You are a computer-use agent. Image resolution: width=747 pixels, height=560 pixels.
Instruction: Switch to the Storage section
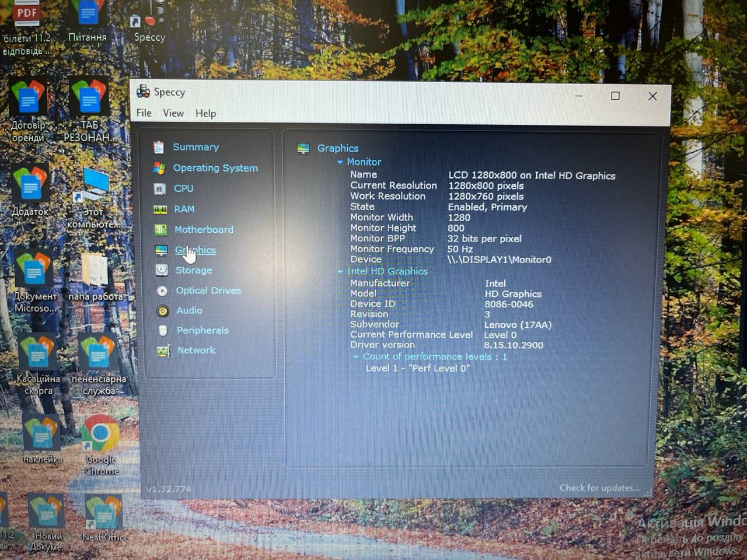(x=194, y=271)
